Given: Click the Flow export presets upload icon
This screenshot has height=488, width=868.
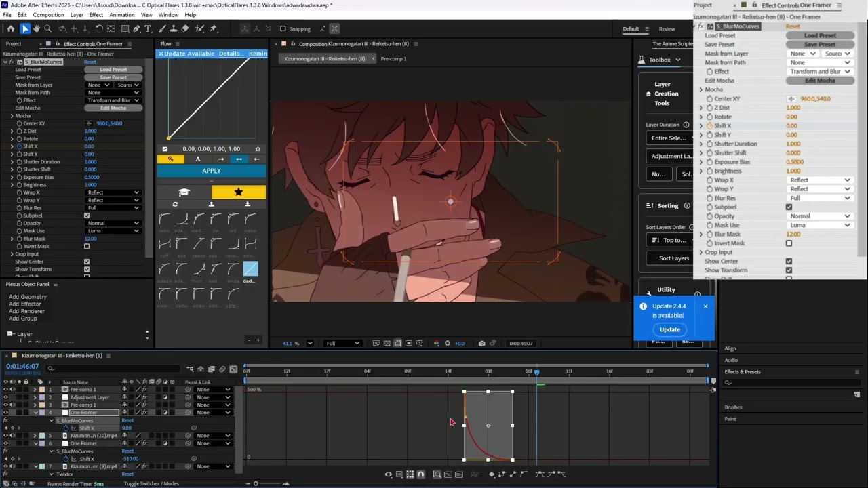Looking at the screenshot, I should click(212, 204).
